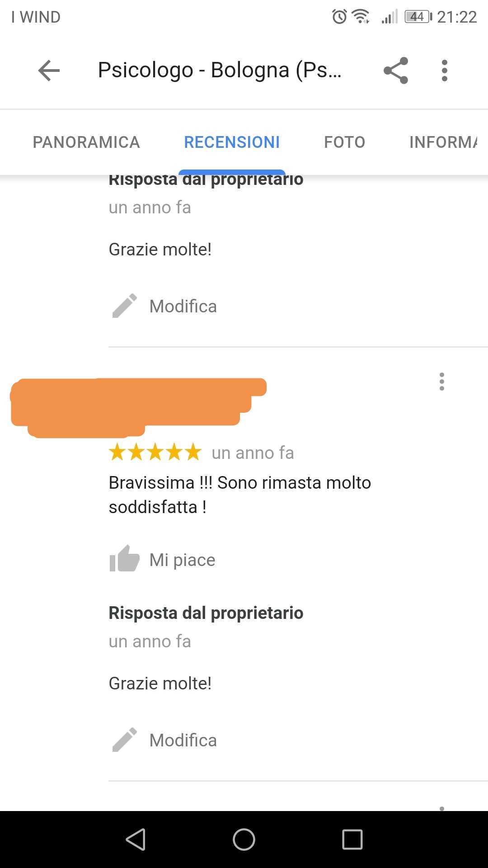This screenshot has height=868, width=488.
Task: Tap the Psicologo - Bologna title text
Action: [x=220, y=70]
